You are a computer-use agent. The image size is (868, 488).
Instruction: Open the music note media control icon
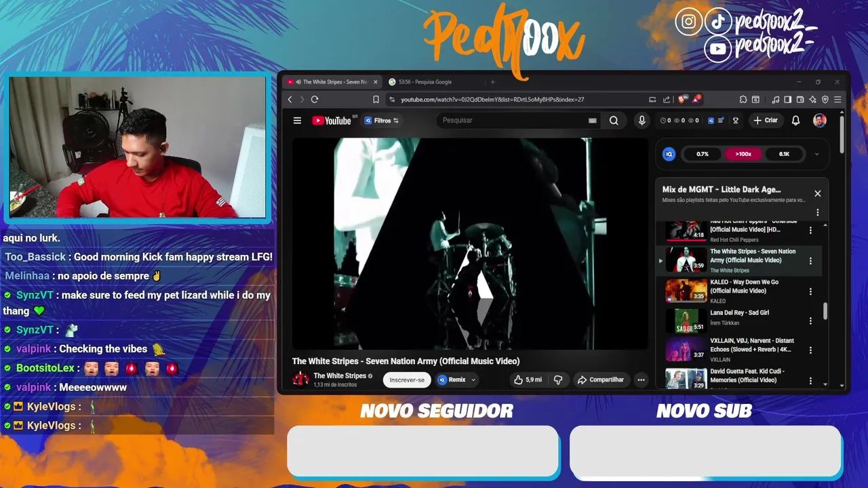pyautogui.click(x=775, y=99)
